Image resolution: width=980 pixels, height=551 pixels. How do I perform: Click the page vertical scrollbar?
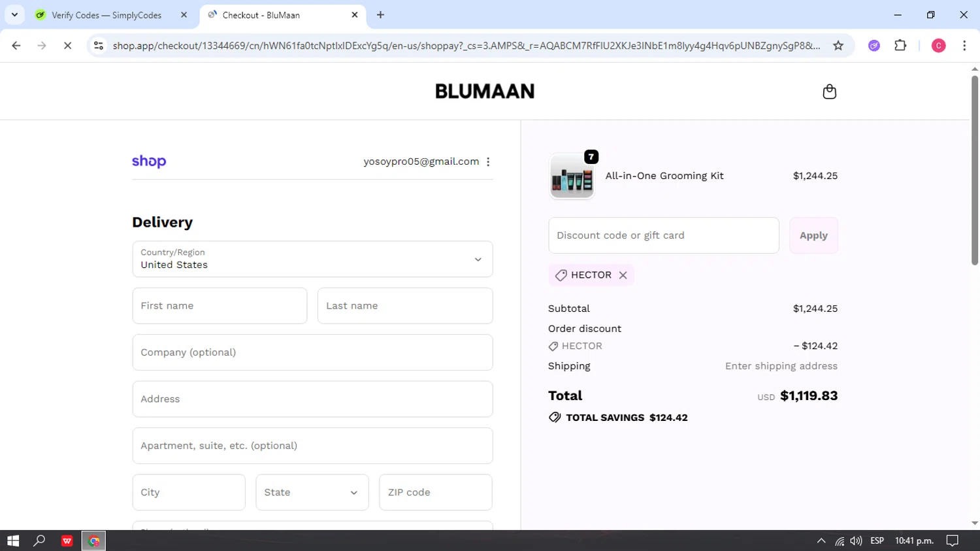coord(975,170)
